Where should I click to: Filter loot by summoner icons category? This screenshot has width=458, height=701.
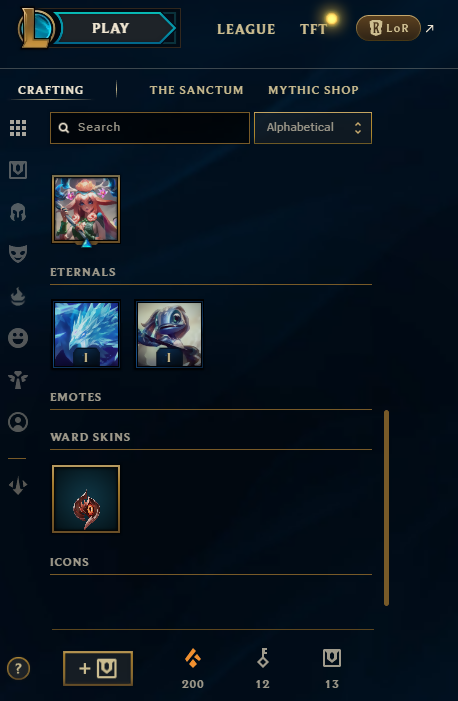18,422
